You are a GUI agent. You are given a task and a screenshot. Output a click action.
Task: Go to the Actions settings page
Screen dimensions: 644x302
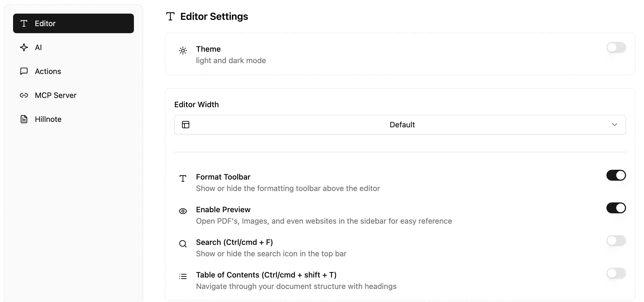coord(48,71)
